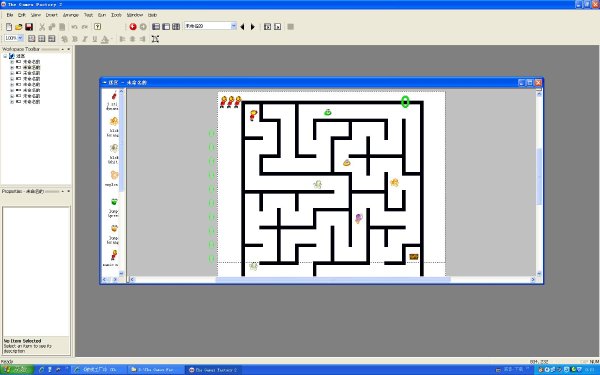
Task: Expand the last frame node in Workspace tree
Action: click(12, 102)
